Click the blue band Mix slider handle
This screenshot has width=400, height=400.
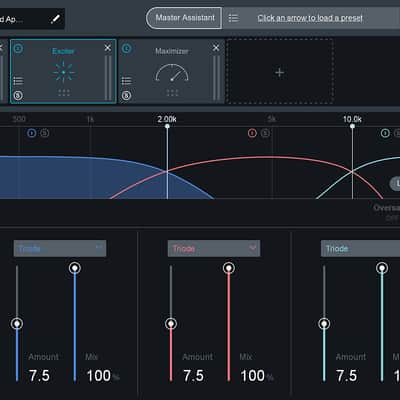coord(75,268)
